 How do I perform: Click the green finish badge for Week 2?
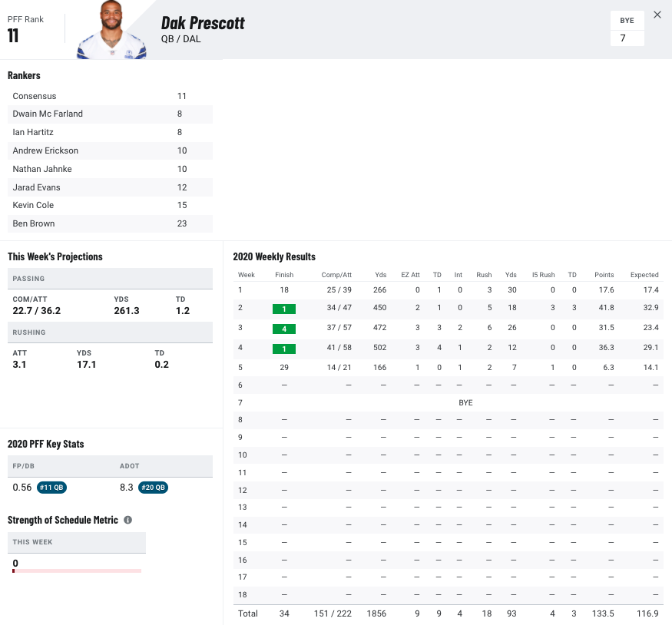(x=283, y=309)
